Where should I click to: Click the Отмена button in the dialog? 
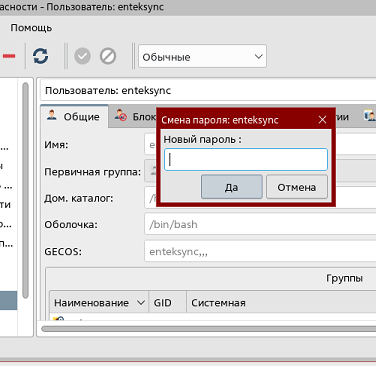297,187
